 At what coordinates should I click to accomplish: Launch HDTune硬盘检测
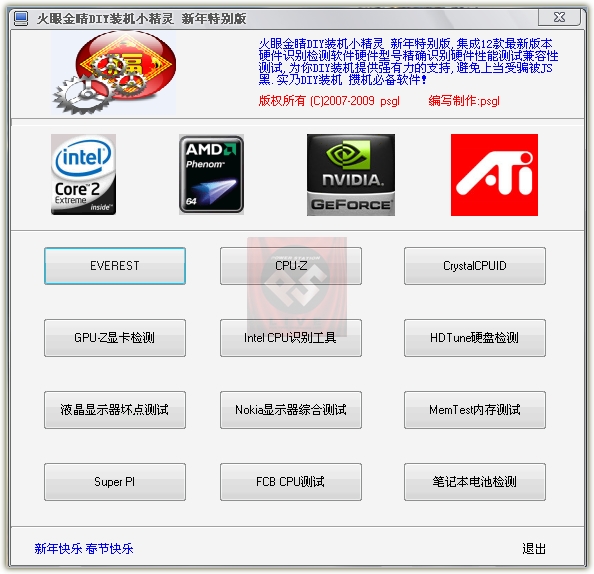(475, 338)
